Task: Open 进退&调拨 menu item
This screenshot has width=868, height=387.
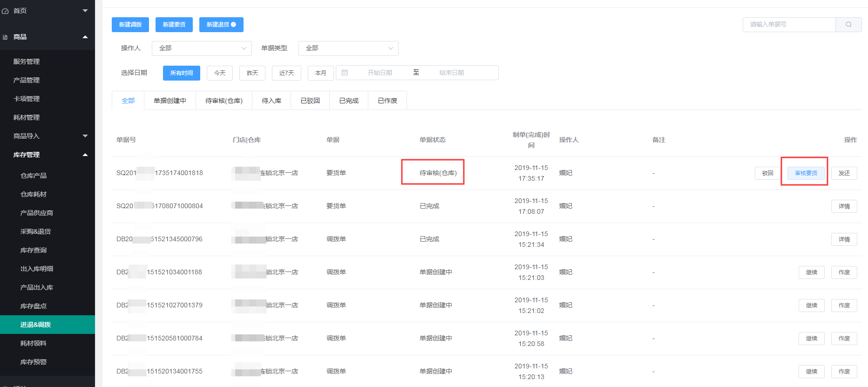Action: coord(47,325)
